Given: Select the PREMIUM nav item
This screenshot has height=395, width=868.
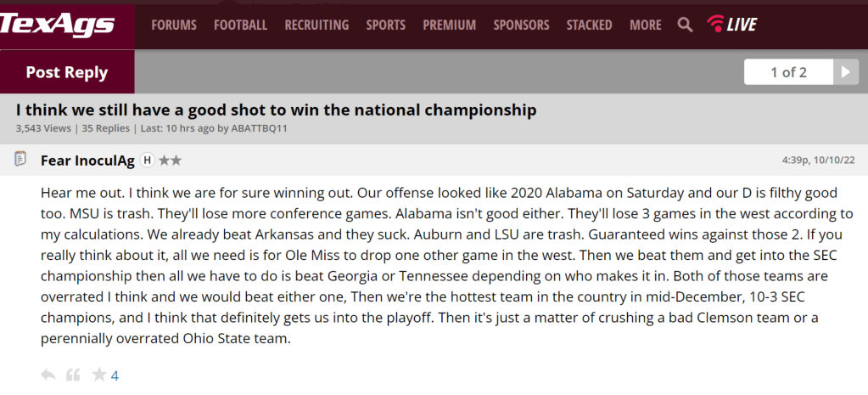Looking at the screenshot, I should 449,25.
